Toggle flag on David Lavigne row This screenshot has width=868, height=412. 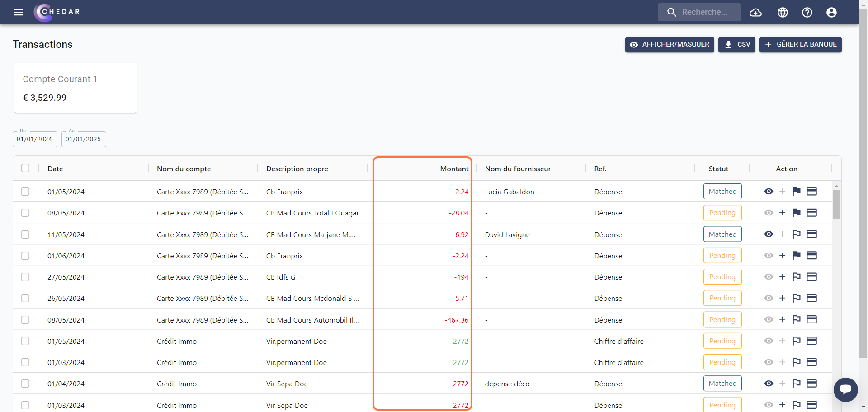coord(797,234)
